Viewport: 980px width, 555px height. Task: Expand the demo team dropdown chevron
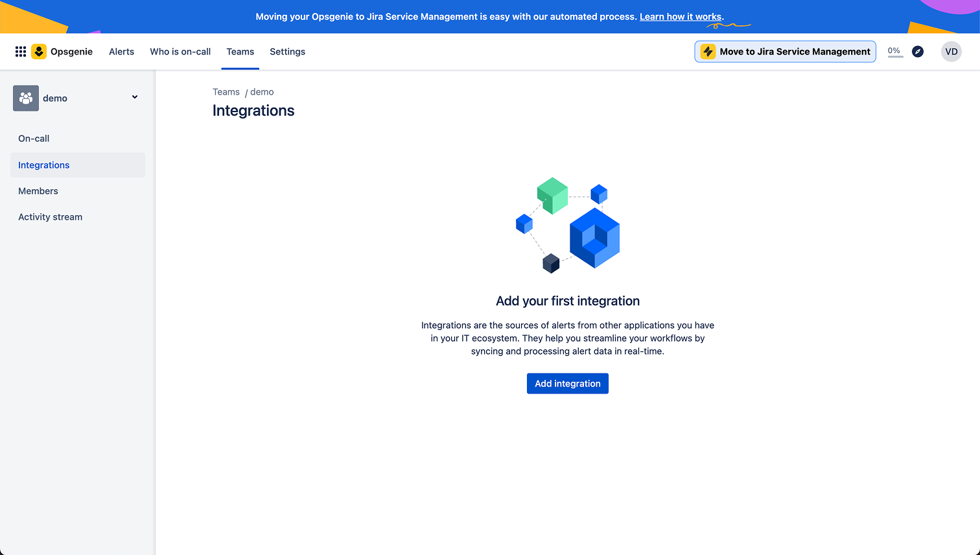point(135,97)
